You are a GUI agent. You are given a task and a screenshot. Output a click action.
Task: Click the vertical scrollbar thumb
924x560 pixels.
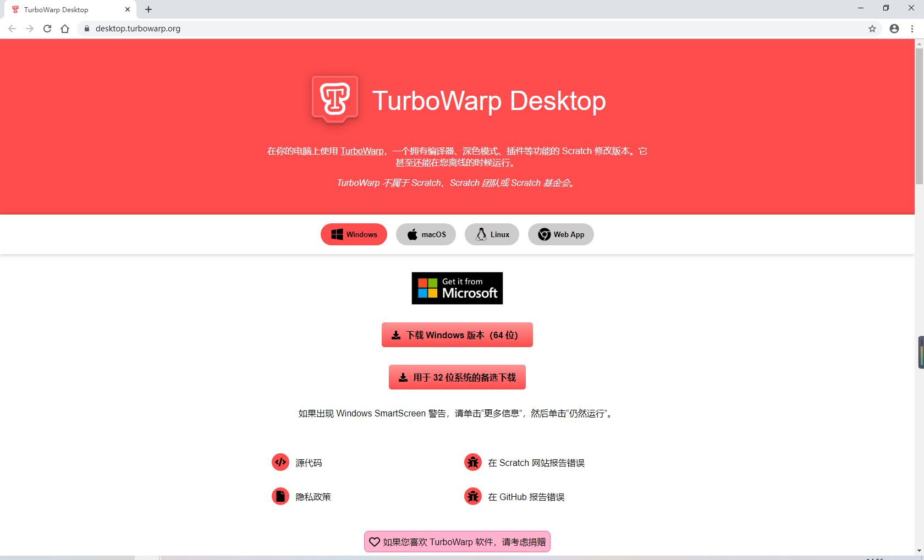pos(919,116)
